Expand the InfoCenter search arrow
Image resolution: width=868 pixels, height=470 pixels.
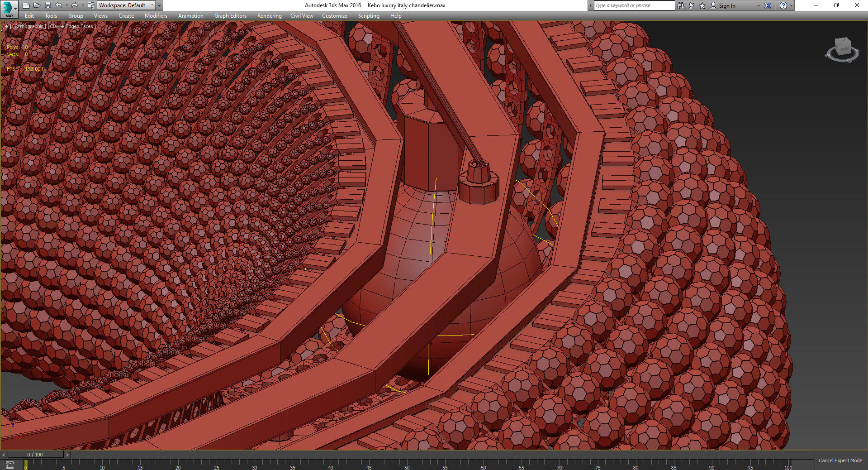tap(590, 5)
